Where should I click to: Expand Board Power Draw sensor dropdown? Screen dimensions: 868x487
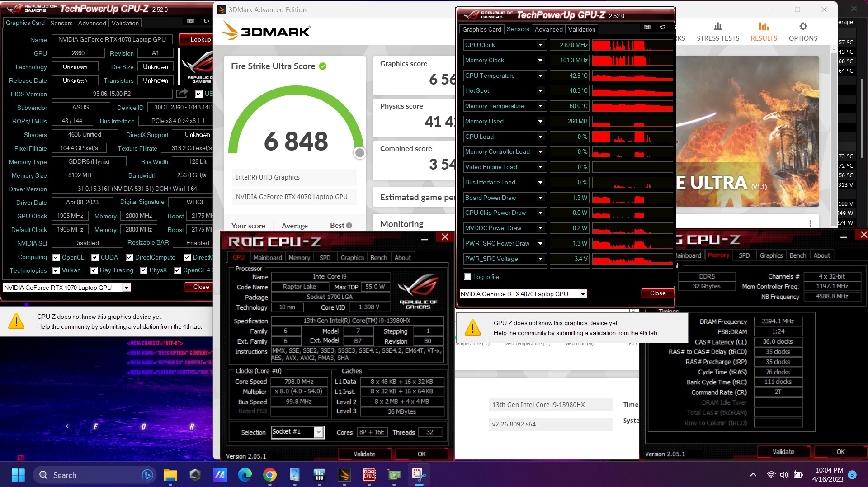tap(540, 198)
